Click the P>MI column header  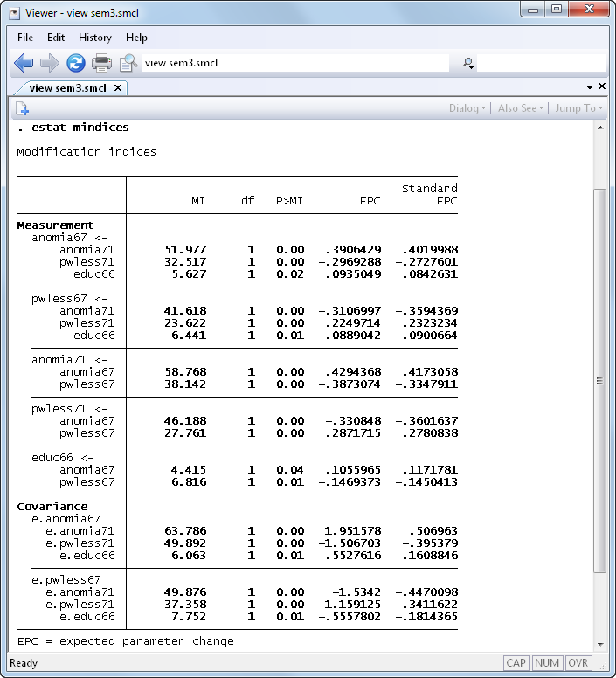pyautogui.click(x=289, y=201)
